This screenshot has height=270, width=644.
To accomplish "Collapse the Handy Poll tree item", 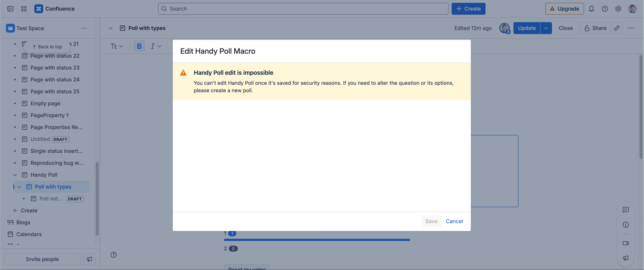I will coord(15,175).
